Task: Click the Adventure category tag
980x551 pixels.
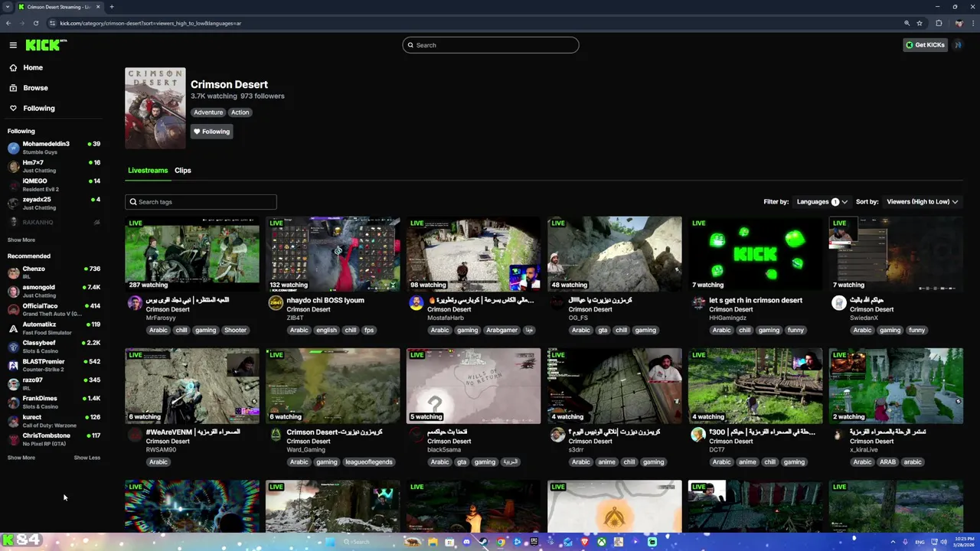Action: (x=208, y=112)
